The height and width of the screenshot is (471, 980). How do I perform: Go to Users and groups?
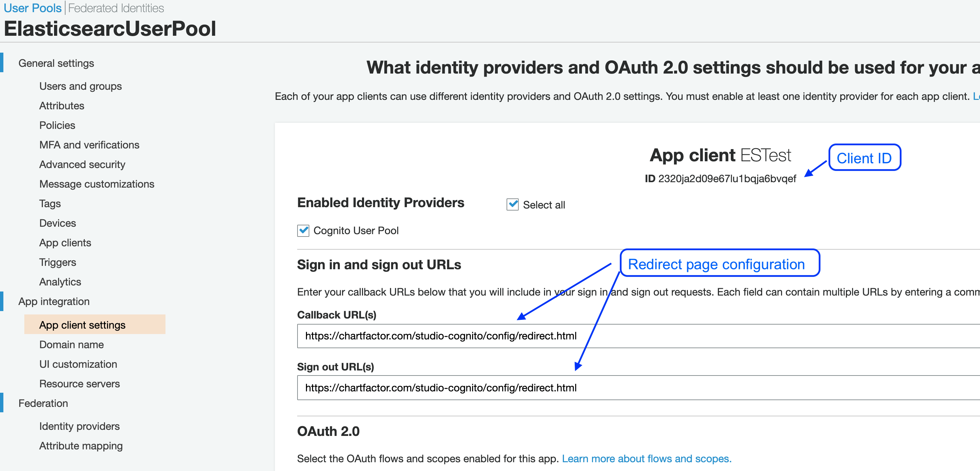point(80,86)
